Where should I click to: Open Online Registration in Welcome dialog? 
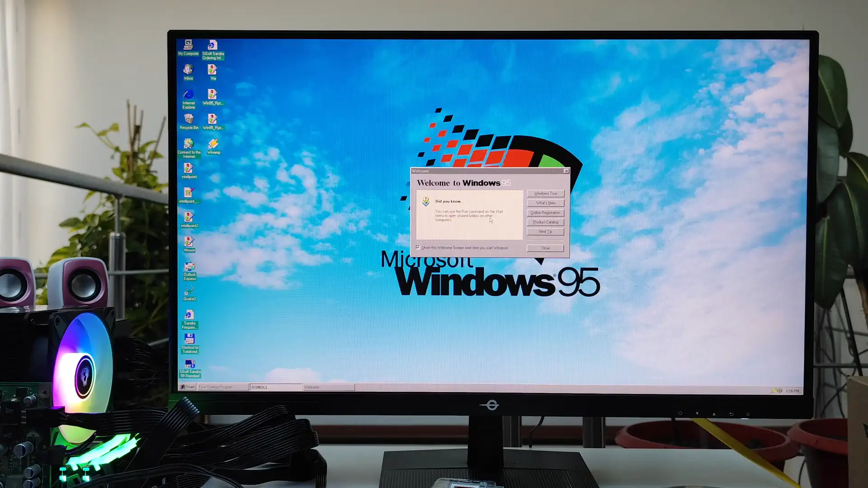pyautogui.click(x=545, y=212)
